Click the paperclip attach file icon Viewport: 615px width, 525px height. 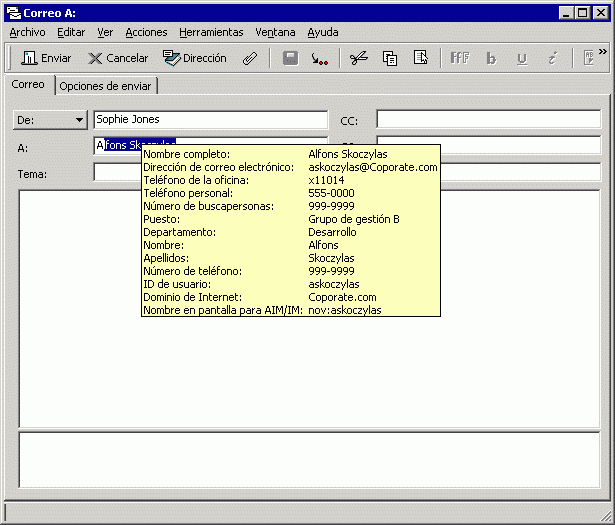251,58
